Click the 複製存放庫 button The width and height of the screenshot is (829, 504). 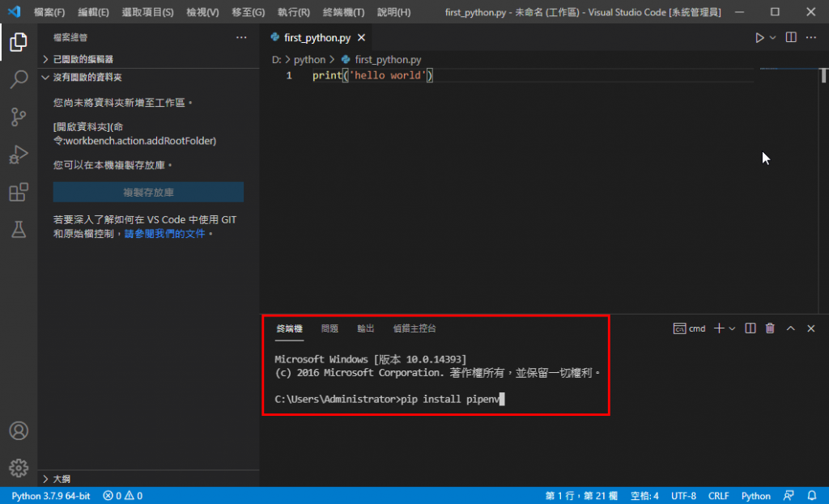148,193
